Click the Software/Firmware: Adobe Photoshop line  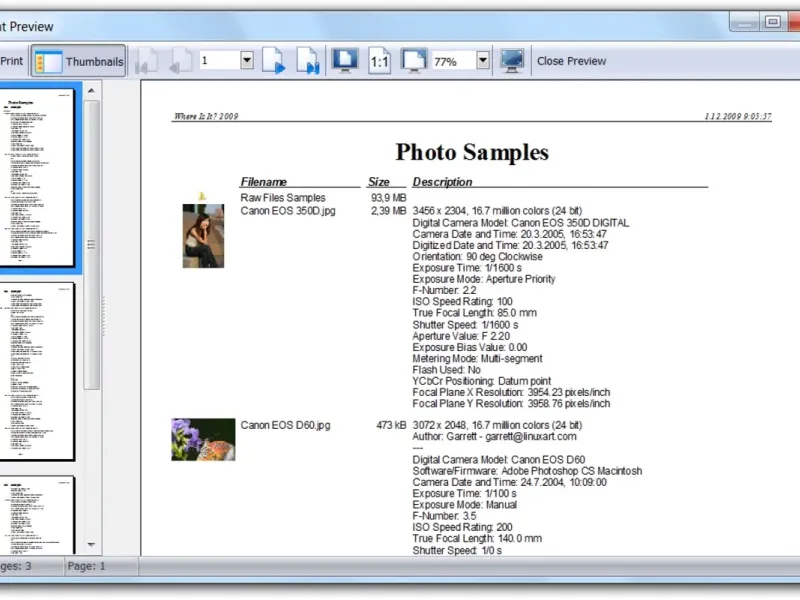coord(527,471)
